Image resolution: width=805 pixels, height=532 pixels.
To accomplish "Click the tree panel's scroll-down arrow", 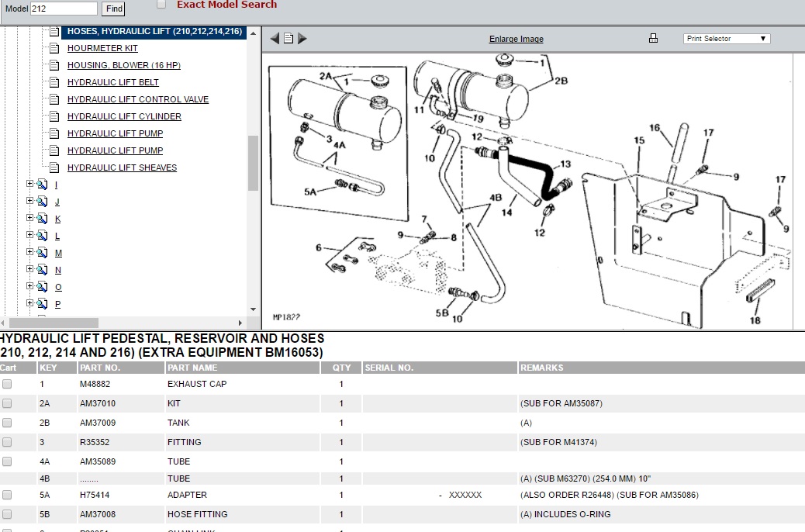I will [x=253, y=309].
